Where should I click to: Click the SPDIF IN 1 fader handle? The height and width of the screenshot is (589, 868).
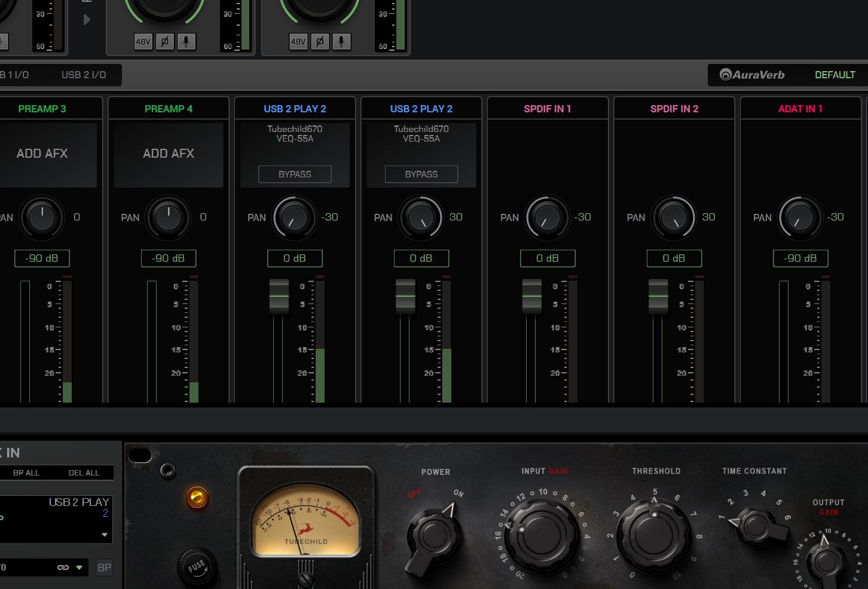(532, 296)
